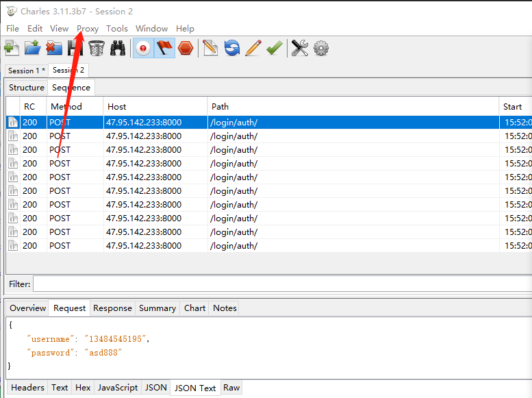The image size is (532, 398).
Task: Sort by Start column header
Action: tap(516, 107)
